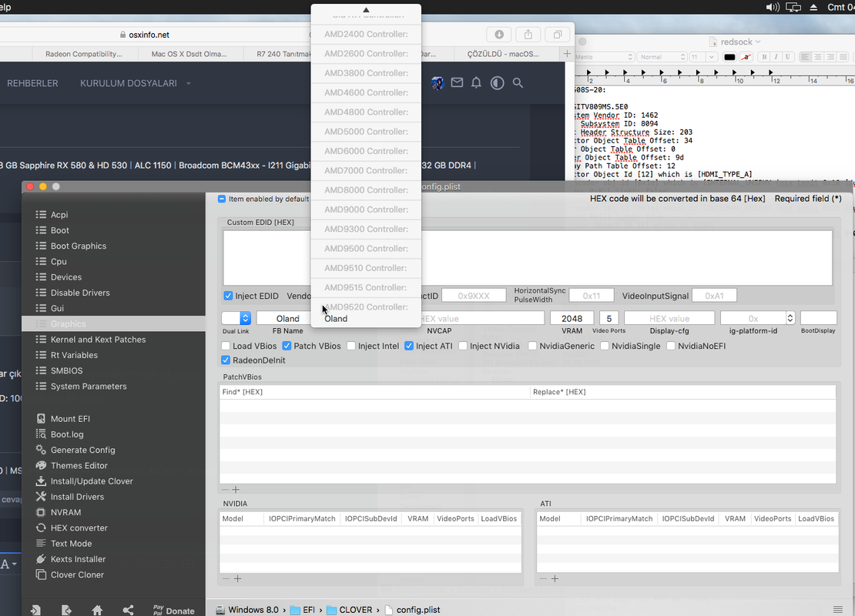Toggle dark mode icon on website
The image size is (855, 616).
(497, 83)
